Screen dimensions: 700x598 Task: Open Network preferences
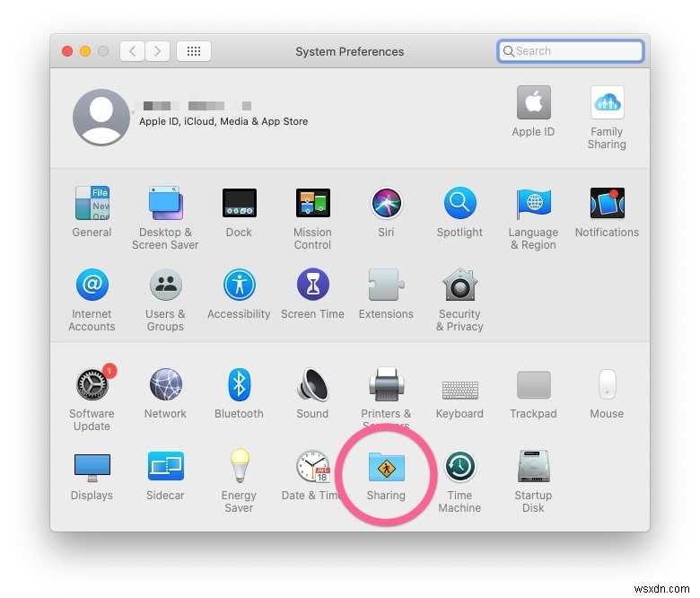(165, 384)
